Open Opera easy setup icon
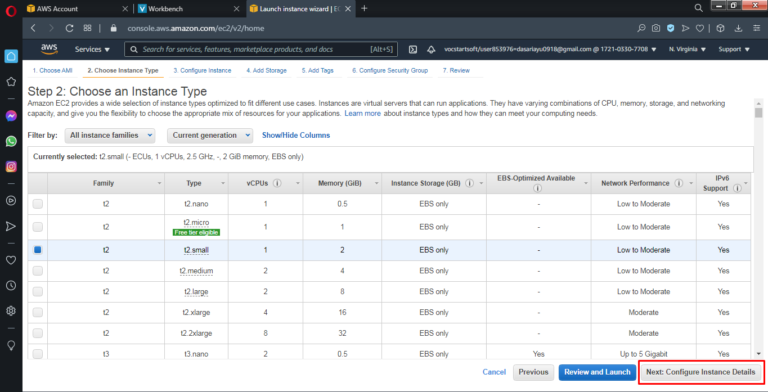 (x=756, y=28)
